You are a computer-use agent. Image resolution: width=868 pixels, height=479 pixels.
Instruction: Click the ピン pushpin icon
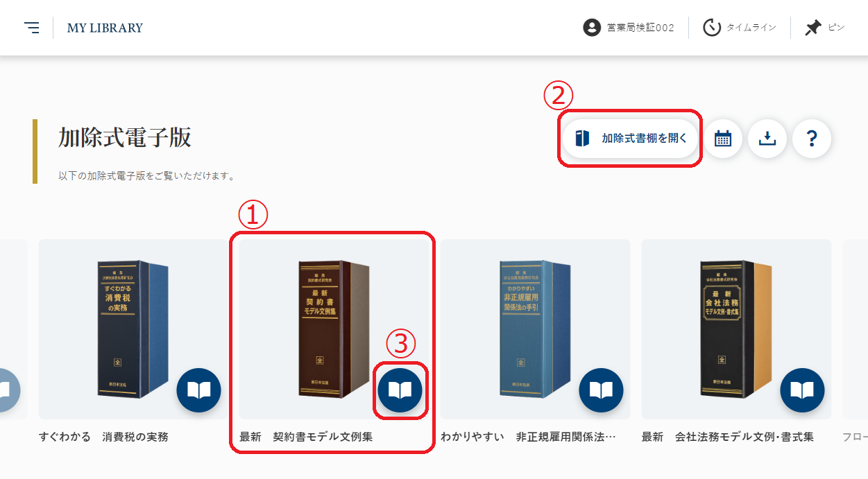pyautogui.click(x=813, y=28)
